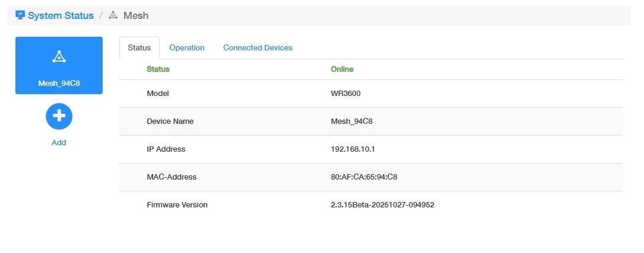This screenshot has height=253, width=644.
Task: Click the Add text link
Action: [x=59, y=142]
